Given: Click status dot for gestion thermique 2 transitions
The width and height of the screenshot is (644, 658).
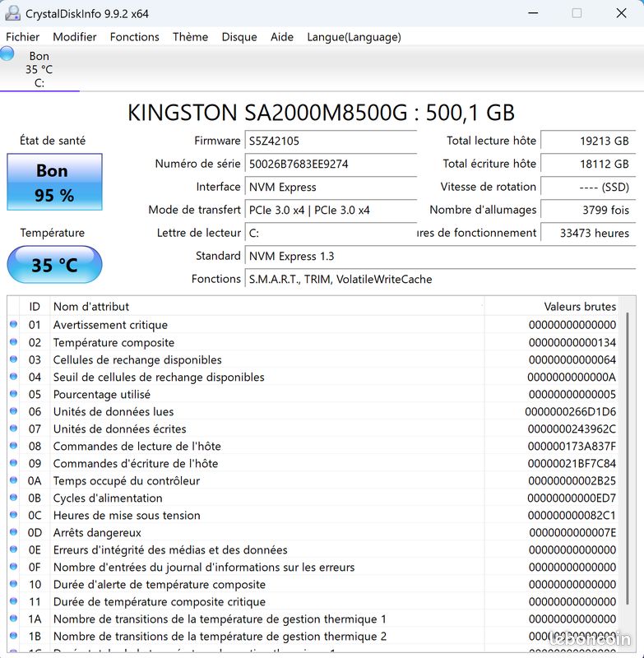Looking at the screenshot, I should point(13,635).
